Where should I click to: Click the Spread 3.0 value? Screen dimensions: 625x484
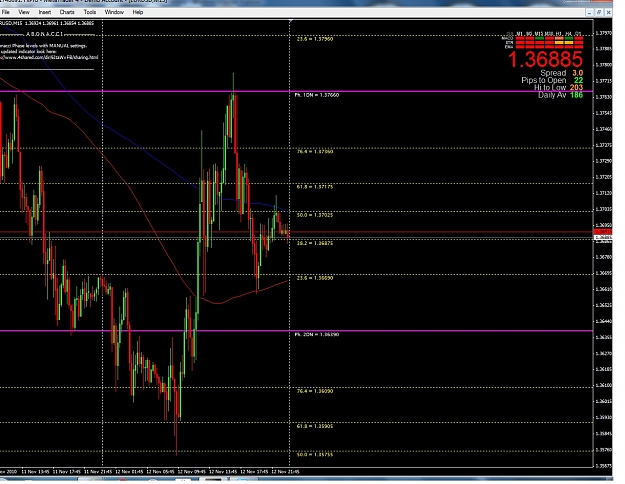[578, 73]
